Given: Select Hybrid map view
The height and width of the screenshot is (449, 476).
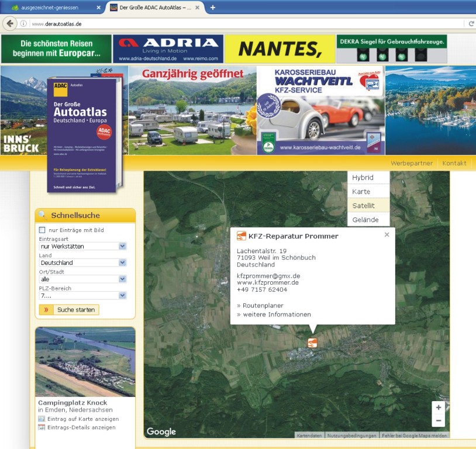Looking at the screenshot, I should (368, 177).
